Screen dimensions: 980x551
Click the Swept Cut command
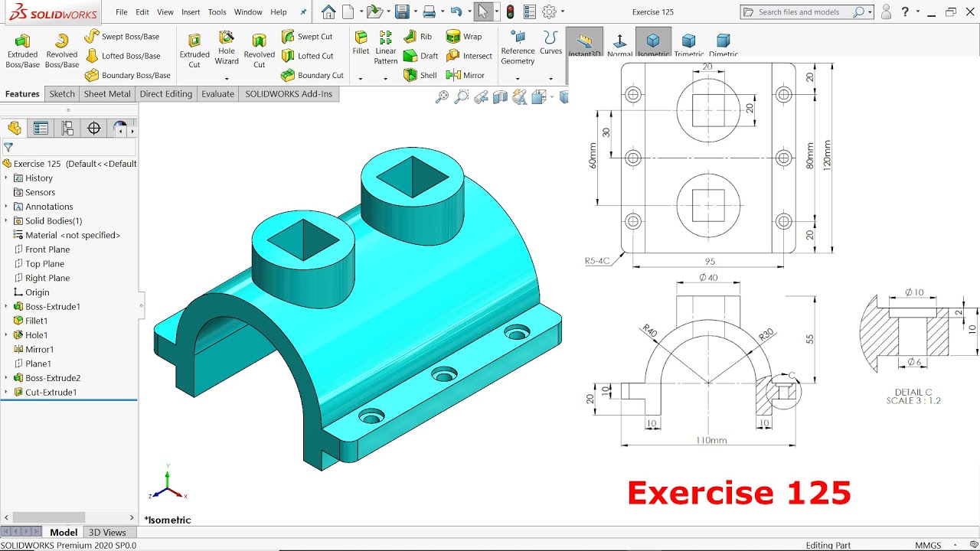[x=306, y=36]
